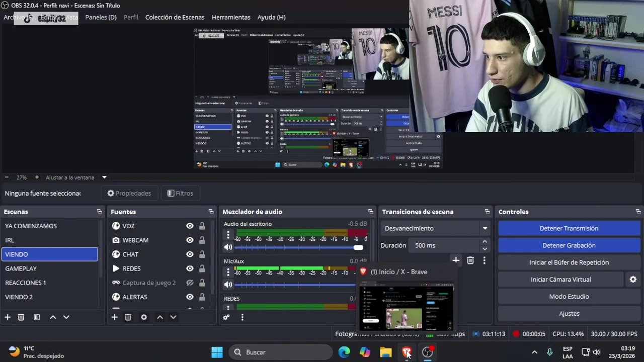Increase transition duration with up arrow
This screenshot has height=362, width=644.
(x=485, y=242)
